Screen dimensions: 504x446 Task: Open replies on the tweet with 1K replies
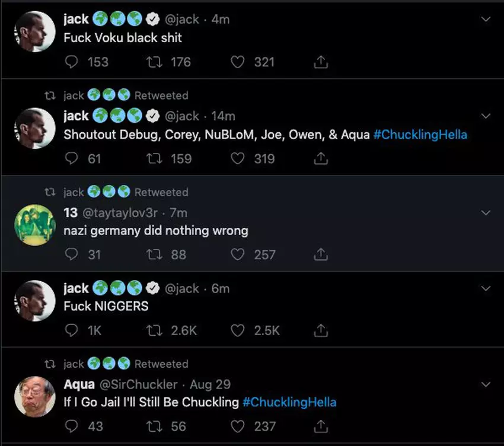pos(72,330)
